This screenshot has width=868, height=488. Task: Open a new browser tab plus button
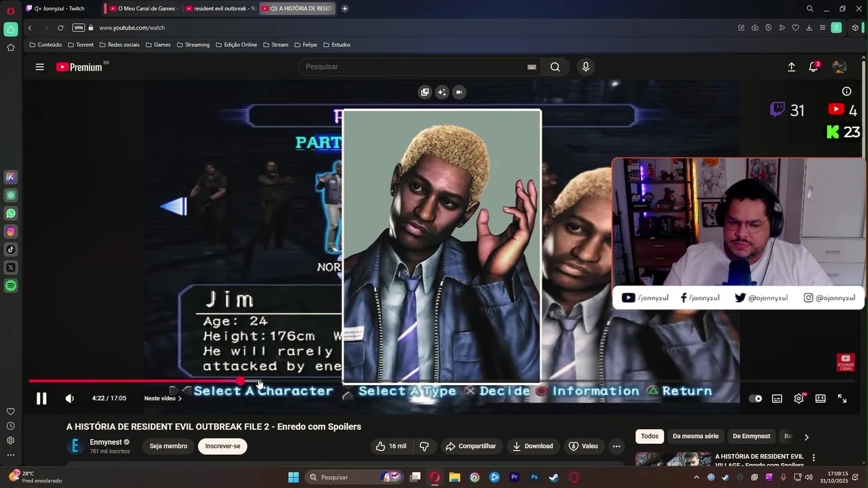(x=344, y=9)
